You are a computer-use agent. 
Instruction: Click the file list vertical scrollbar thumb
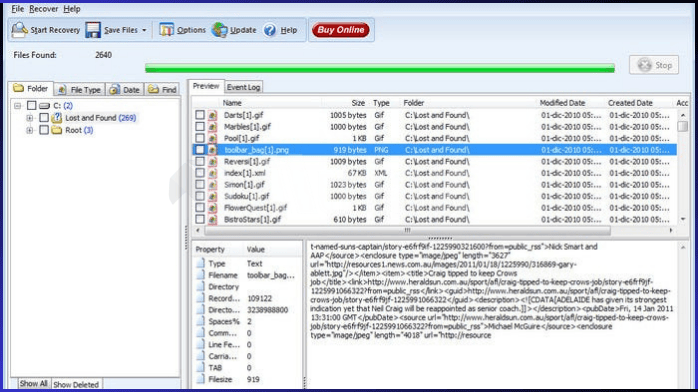point(682,126)
